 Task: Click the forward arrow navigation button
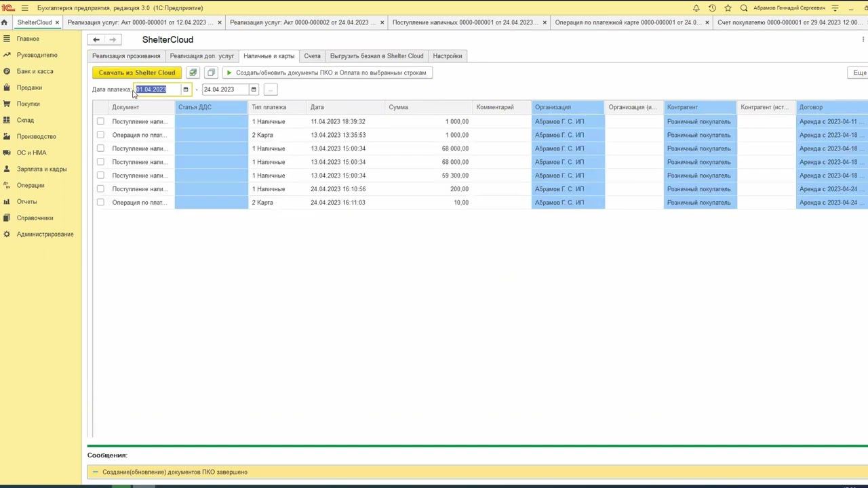pyautogui.click(x=113, y=40)
